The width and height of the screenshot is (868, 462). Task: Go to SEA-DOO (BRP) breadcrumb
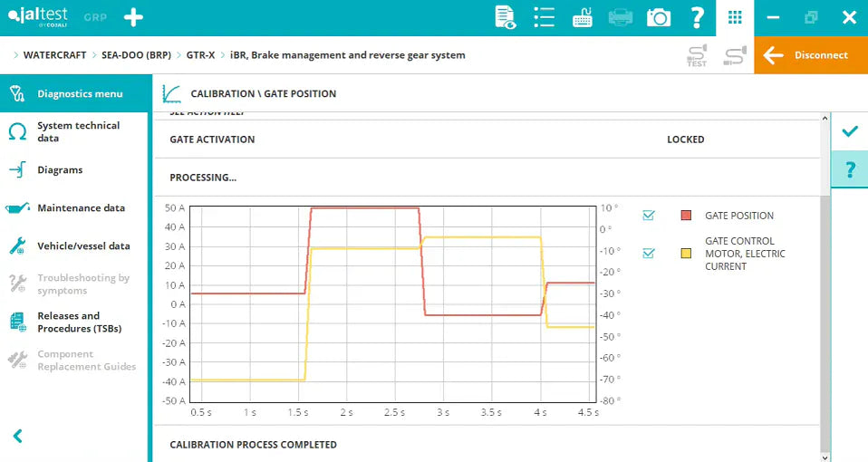click(136, 55)
